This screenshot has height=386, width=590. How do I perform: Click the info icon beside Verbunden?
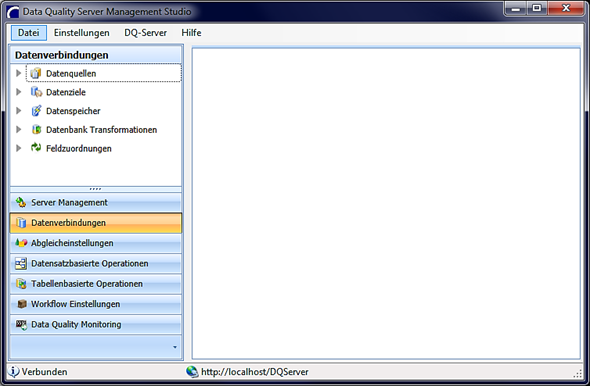pyautogui.click(x=14, y=371)
